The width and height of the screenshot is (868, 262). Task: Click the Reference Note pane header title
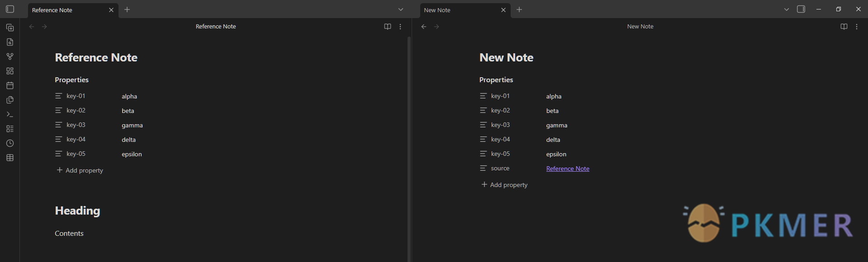click(x=216, y=27)
